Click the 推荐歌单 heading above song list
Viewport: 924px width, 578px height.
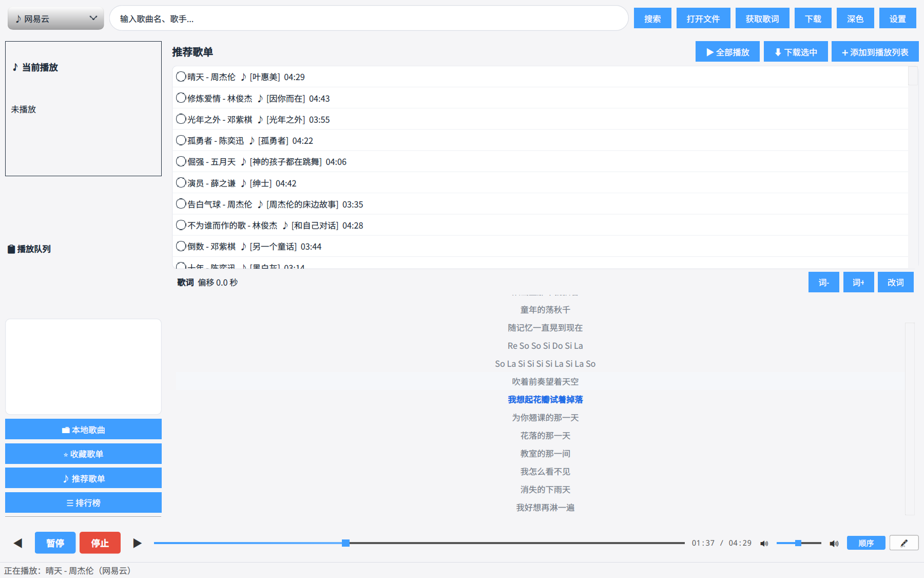[x=192, y=52]
